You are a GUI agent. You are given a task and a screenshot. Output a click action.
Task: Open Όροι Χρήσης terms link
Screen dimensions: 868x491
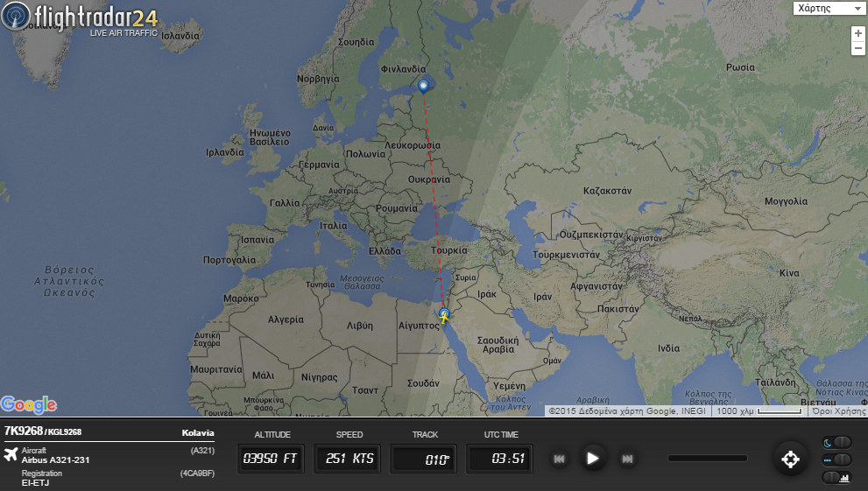[x=839, y=410]
